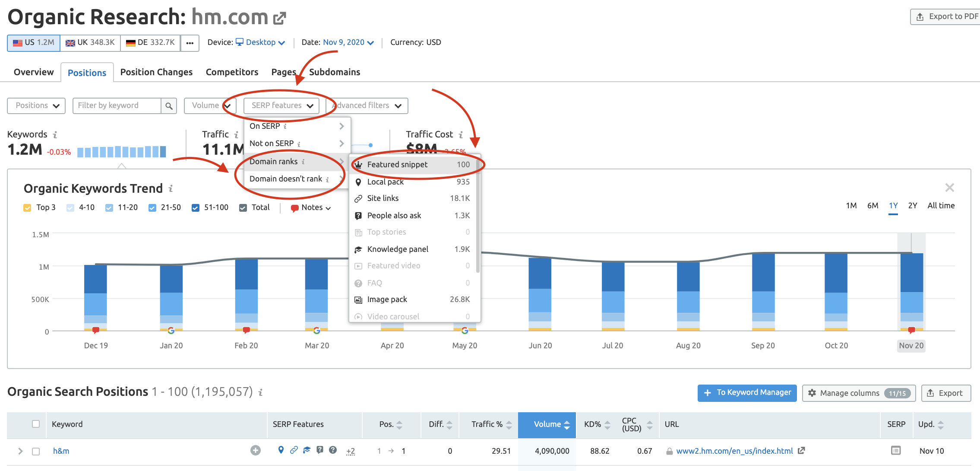Open the Desktop device dropdown
The image size is (980, 471).
[260, 42]
